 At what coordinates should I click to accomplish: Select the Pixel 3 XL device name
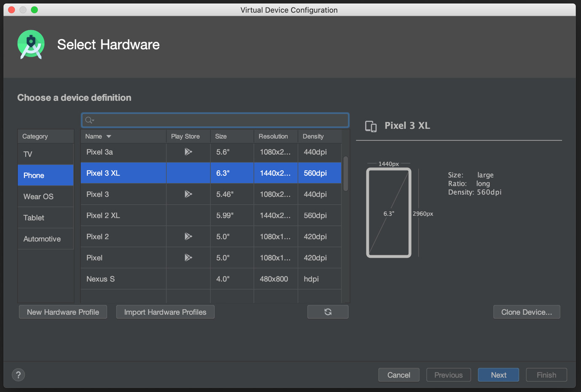click(x=103, y=173)
